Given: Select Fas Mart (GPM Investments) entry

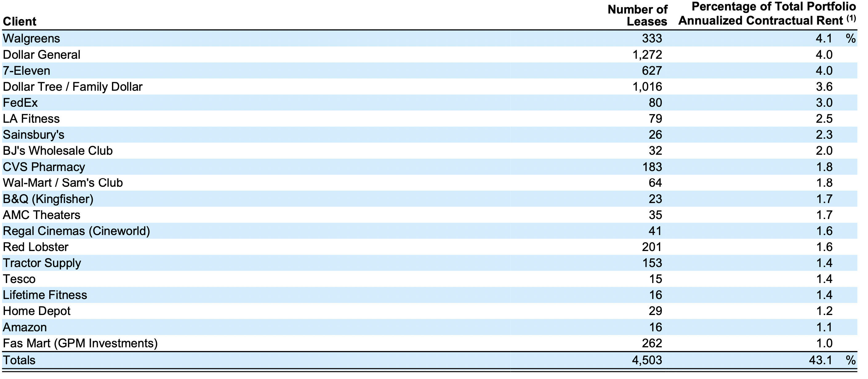Looking at the screenshot, I should pyautogui.click(x=80, y=343).
